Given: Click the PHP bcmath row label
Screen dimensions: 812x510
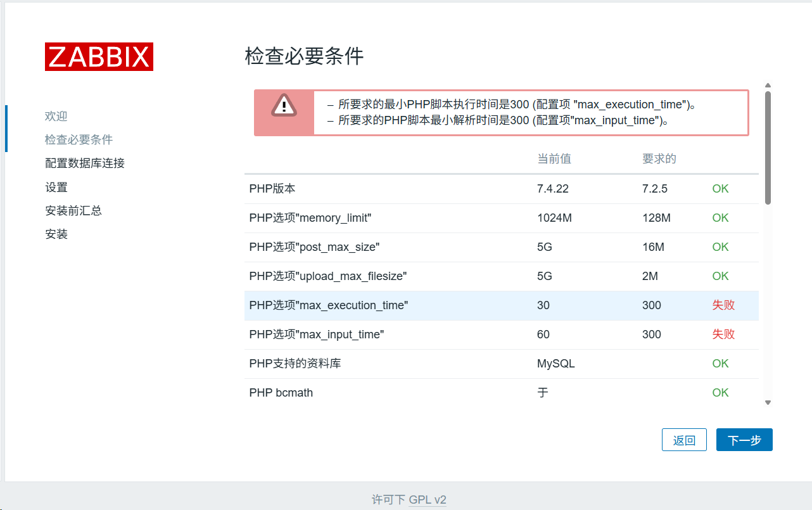Looking at the screenshot, I should click(281, 393).
